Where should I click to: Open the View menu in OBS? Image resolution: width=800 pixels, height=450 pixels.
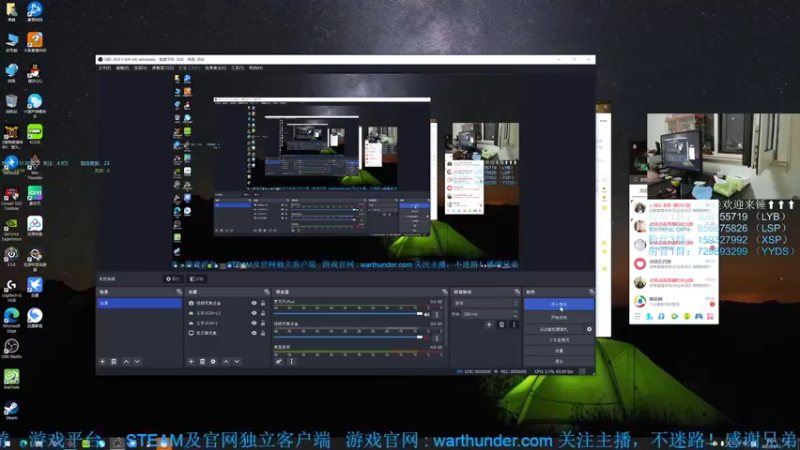pyautogui.click(x=140, y=68)
